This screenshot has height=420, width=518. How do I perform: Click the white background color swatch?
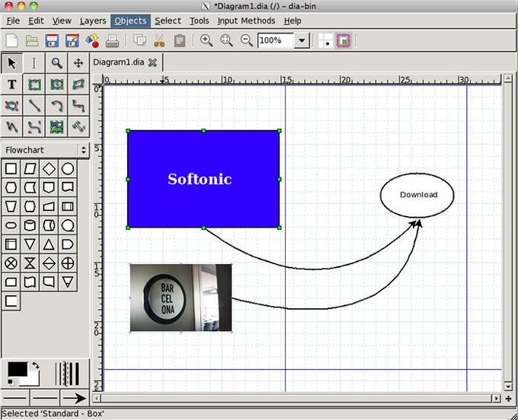point(34,380)
